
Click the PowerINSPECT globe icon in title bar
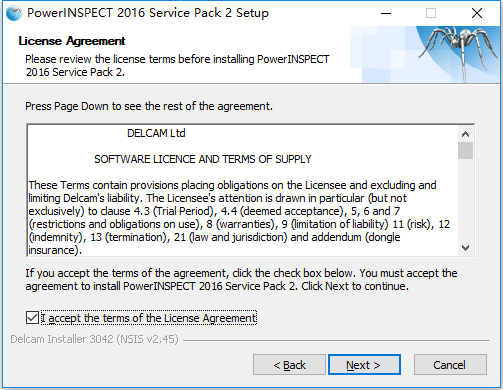click(x=14, y=13)
